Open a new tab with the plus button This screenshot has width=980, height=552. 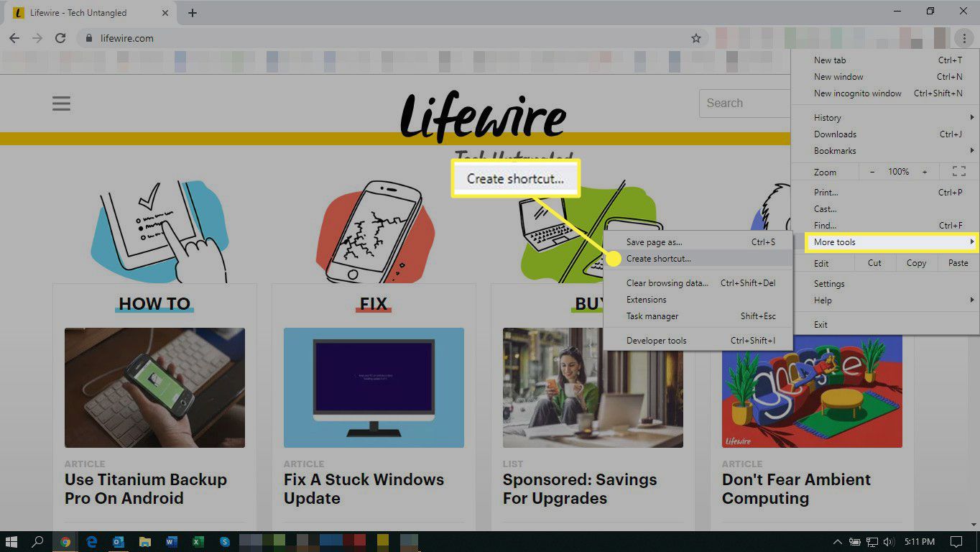pyautogui.click(x=193, y=12)
